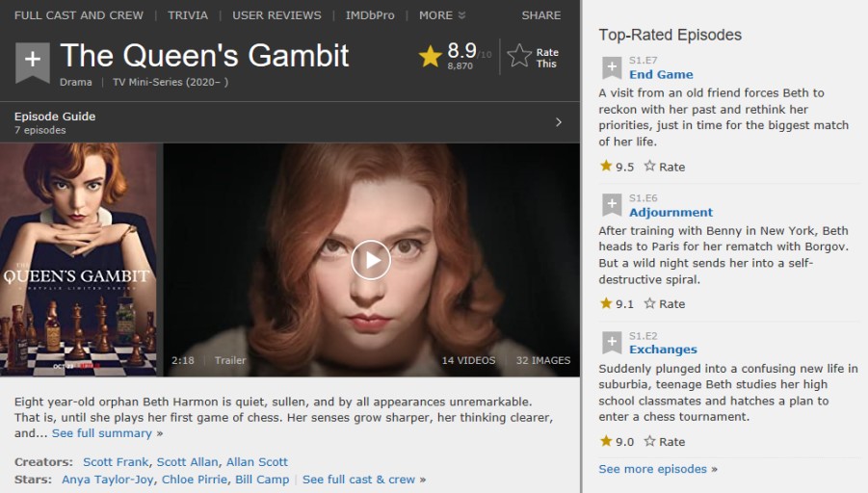Click the SHARE button
Viewport: 868px width, 493px height.
pos(540,15)
